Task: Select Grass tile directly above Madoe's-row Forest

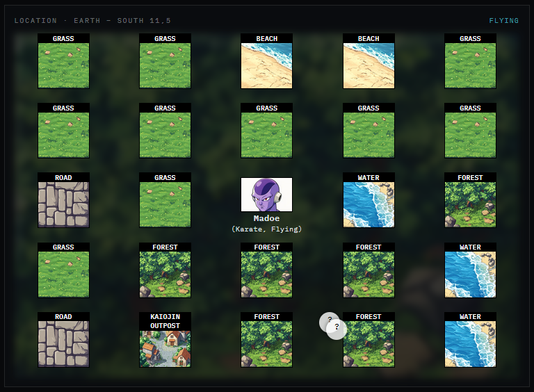Action: pos(470,131)
